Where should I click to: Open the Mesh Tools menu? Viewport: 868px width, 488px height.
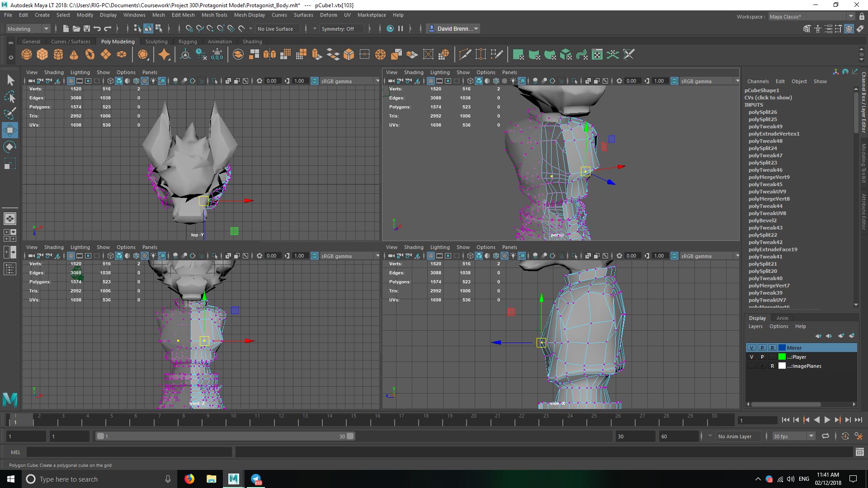tap(214, 15)
